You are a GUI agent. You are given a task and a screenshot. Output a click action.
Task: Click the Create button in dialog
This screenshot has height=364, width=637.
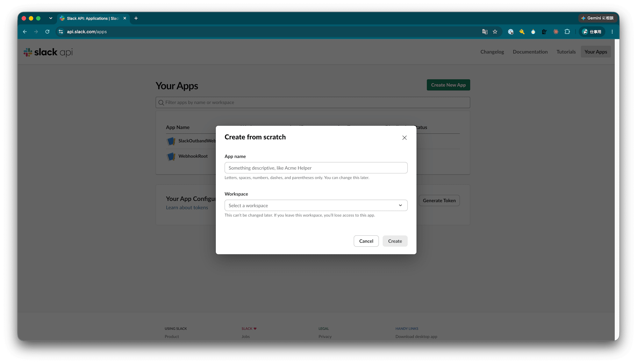395,241
